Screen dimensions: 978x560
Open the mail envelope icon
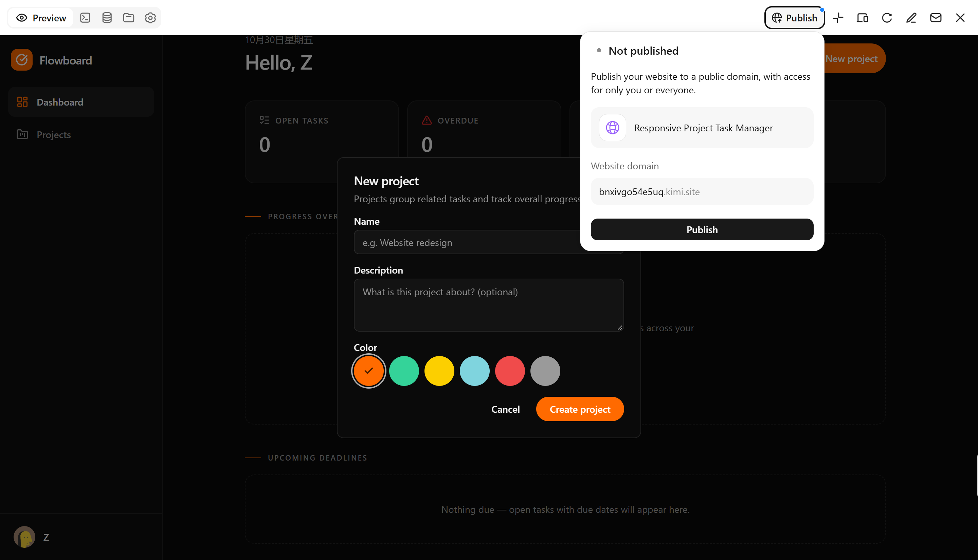(936, 18)
